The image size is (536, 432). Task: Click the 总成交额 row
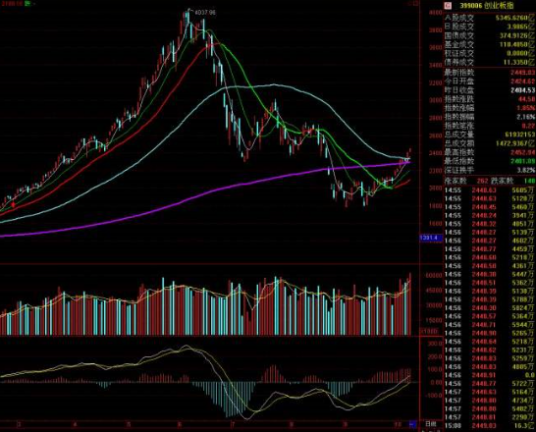click(x=490, y=144)
